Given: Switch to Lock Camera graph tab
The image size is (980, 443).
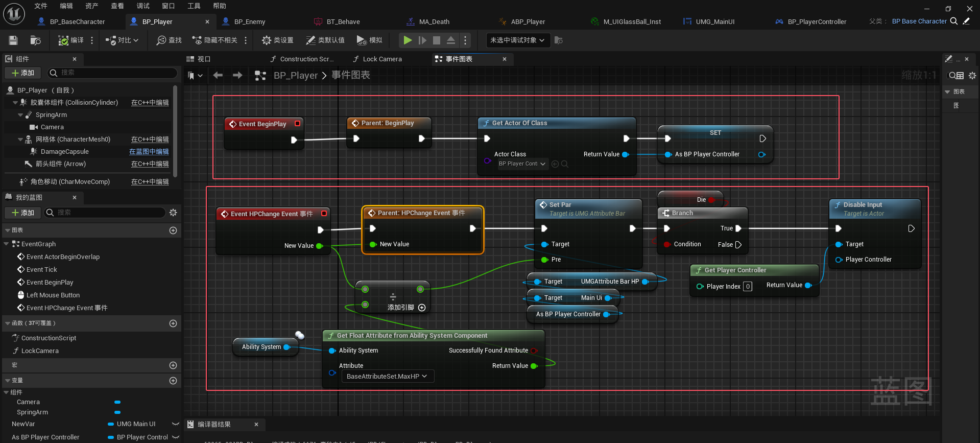Looking at the screenshot, I should pyautogui.click(x=382, y=59).
